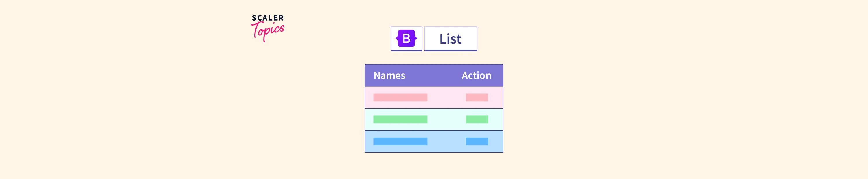Click the empty middle of the blue row
Image resolution: width=868 pixels, height=179 pixels.
click(446, 142)
